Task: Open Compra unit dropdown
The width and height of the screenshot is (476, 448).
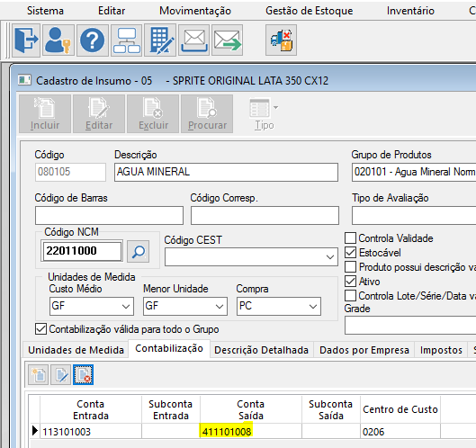Action: click(313, 306)
